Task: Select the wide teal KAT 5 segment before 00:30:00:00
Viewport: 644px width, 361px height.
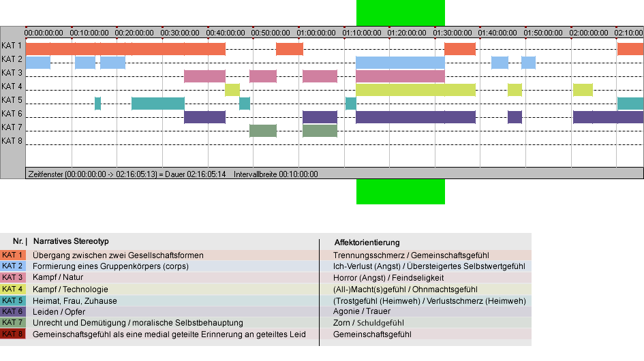Action: [x=158, y=103]
